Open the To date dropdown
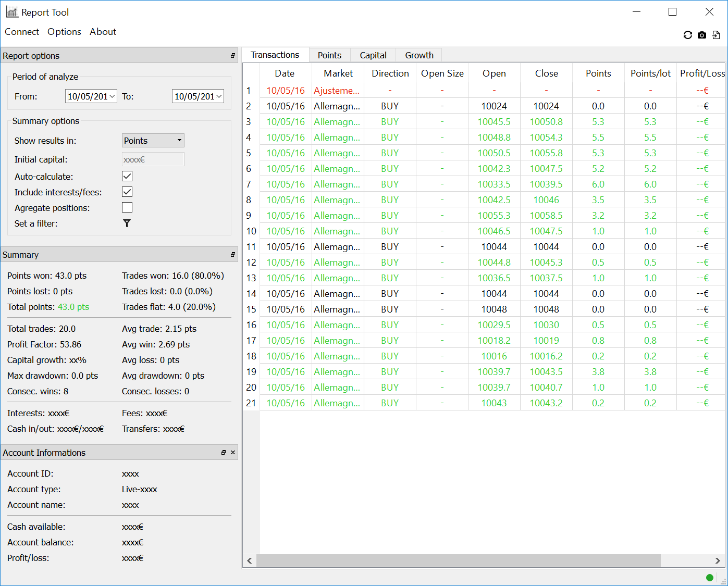The width and height of the screenshot is (728, 586). click(219, 96)
